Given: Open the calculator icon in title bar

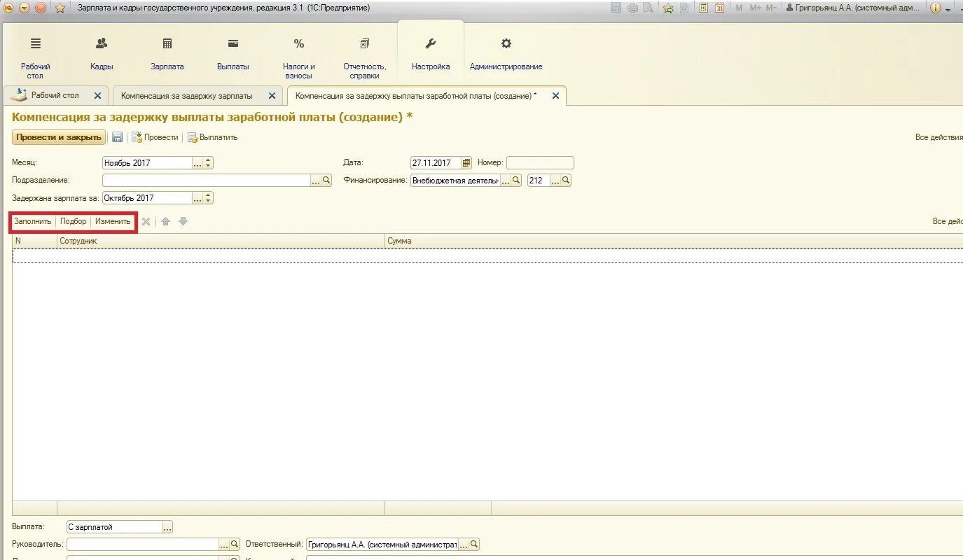Looking at the screenshot, I should pos(704,8).
